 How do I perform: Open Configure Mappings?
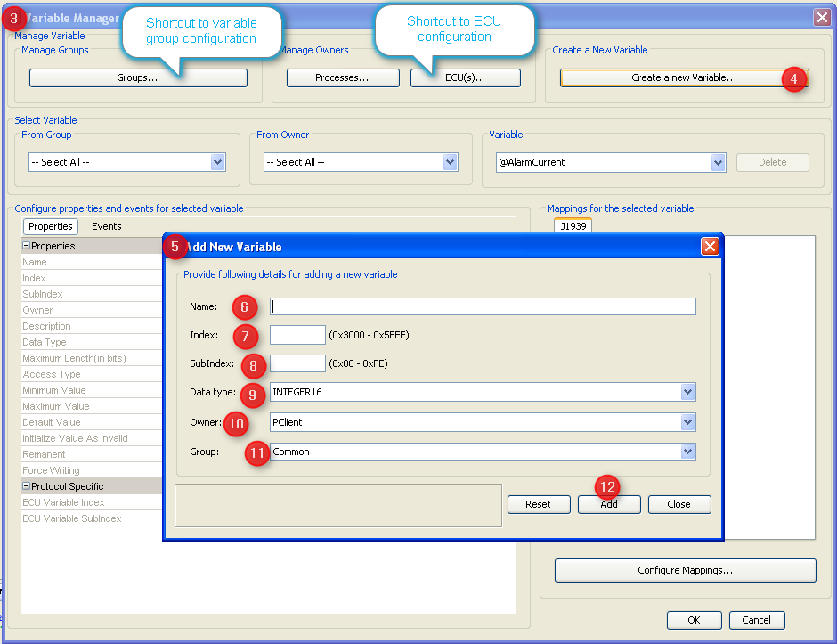685,570
